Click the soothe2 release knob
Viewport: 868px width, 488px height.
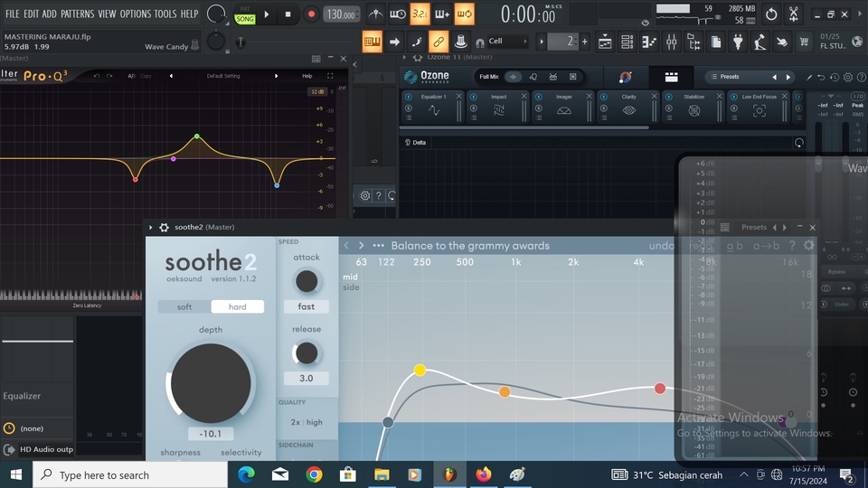coord(307,353)
